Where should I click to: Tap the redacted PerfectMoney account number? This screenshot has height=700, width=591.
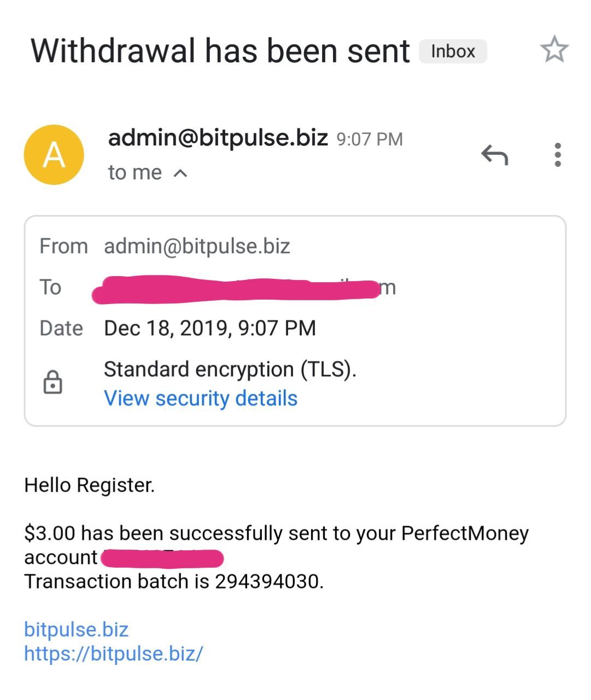(x=162, y=558)
